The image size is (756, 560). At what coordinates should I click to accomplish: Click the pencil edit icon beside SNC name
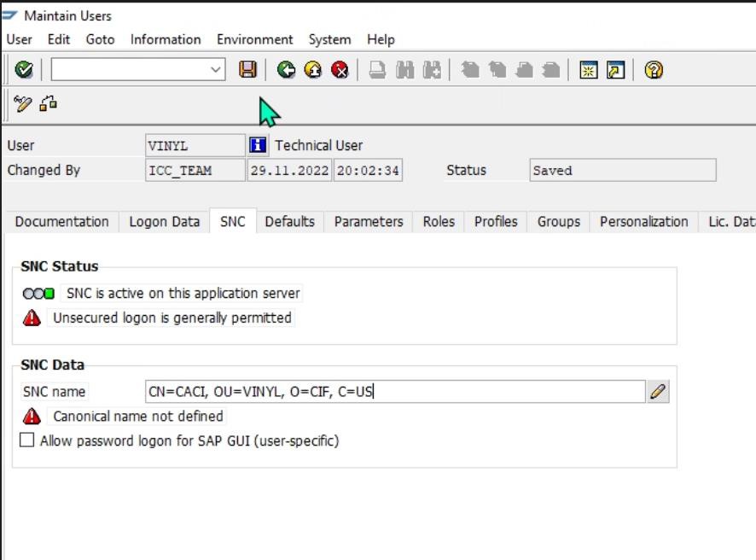657,392
